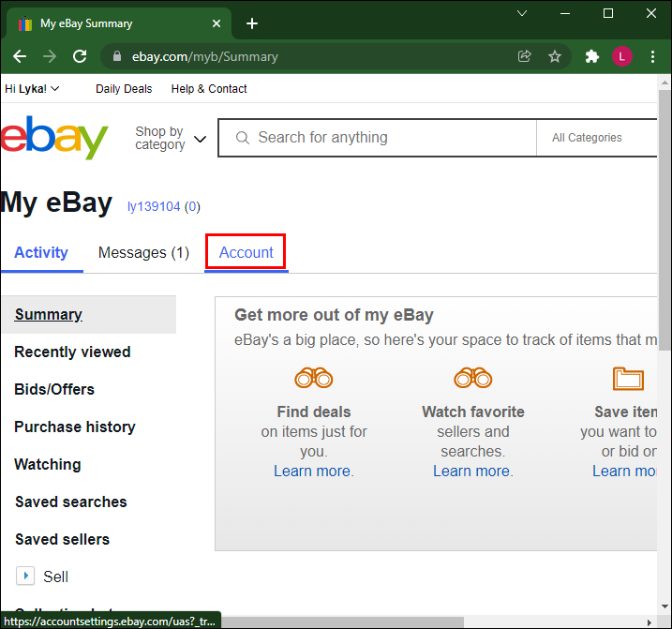Click the feedback score (0) link
The image size is (672, 629).
click(192, 206)
